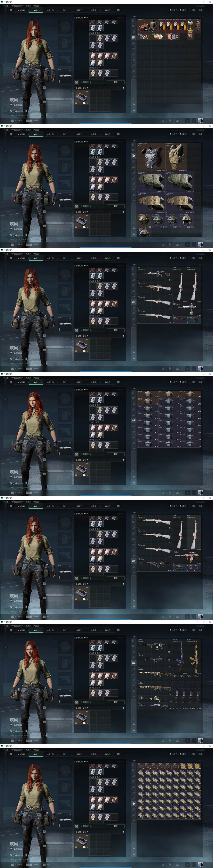This screenshot has width=213, height=868.
Task: Click stack layers icon in QJB201 window sidebar
Action: (134, 724)
